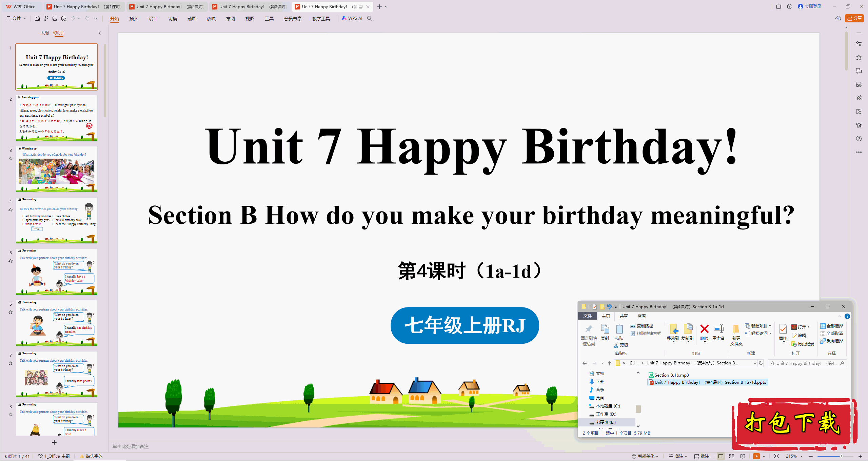Add a new slide with the plus button

pos(54,442)
